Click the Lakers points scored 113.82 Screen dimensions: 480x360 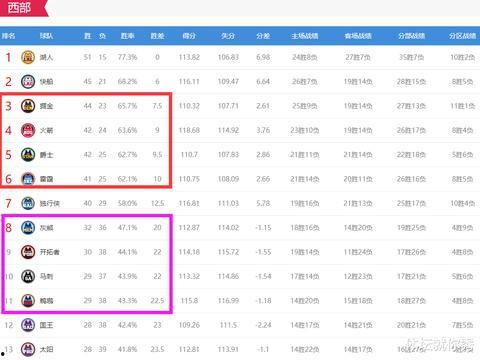pyautogui.click(x=189, y=57)
